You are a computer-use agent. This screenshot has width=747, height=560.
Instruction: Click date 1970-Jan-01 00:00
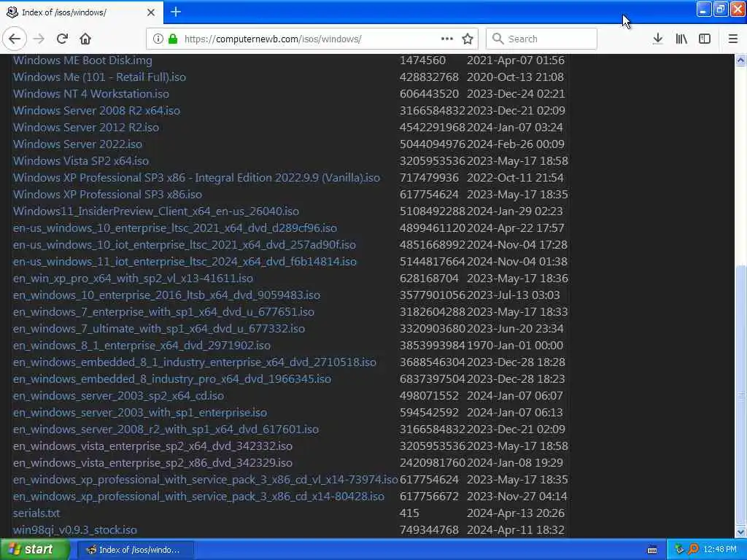[514, 345]
